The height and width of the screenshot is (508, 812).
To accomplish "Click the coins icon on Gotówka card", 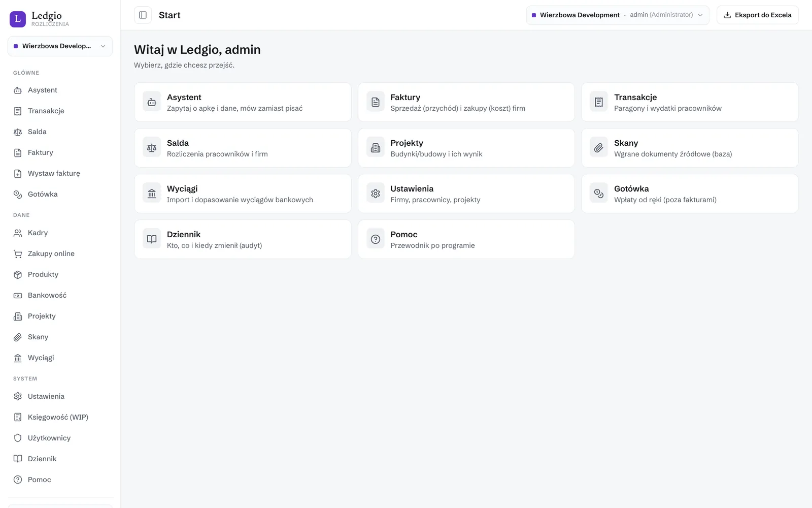I will (x=599, y=194).
